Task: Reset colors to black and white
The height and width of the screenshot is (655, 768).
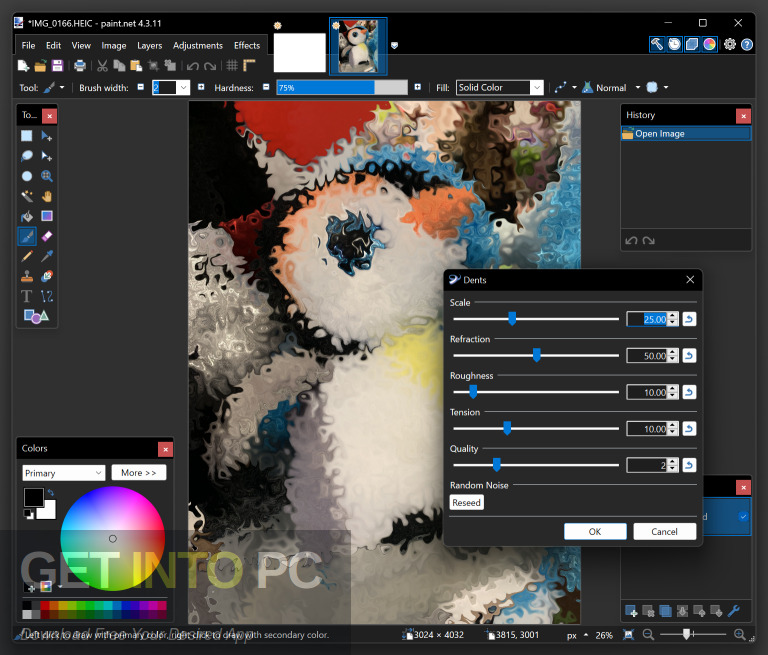Action: pyautogui.click(x=28, y=514)
